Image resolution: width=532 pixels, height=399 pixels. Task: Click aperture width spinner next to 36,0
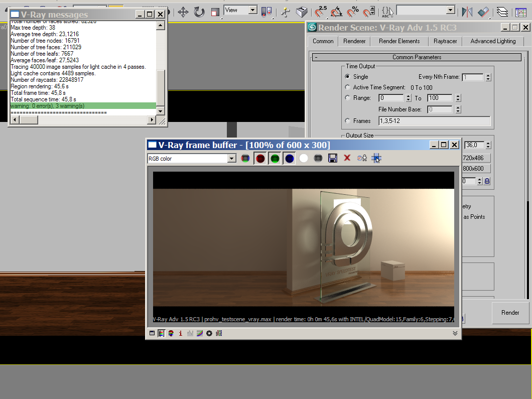488,145
